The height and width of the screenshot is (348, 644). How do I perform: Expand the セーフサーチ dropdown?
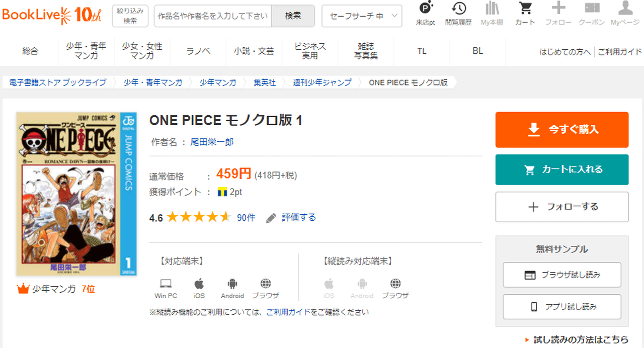[362, 16]
